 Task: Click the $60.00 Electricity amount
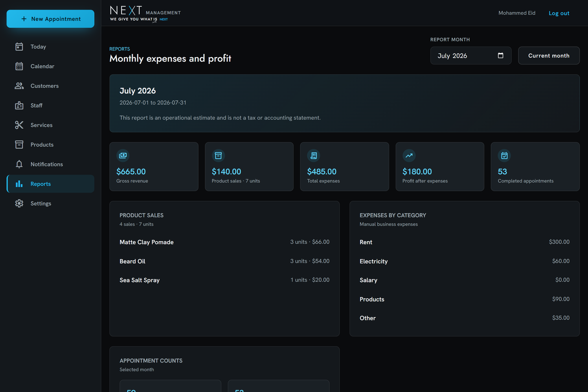tap(561, 261)
